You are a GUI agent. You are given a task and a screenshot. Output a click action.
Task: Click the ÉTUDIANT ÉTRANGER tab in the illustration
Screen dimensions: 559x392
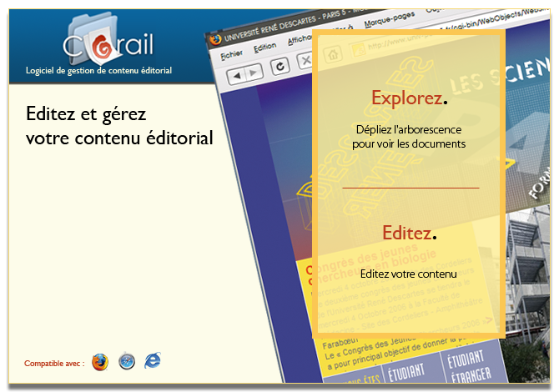470,366
